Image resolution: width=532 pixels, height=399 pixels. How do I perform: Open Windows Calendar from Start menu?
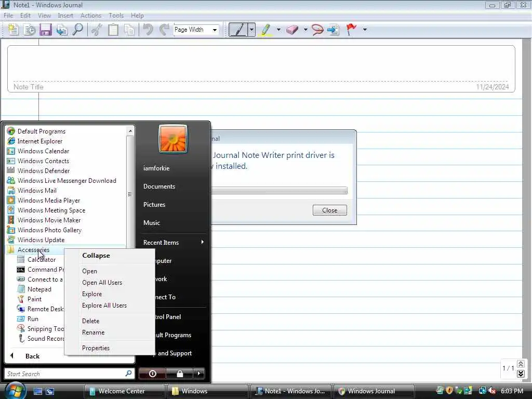click(44, 151)
